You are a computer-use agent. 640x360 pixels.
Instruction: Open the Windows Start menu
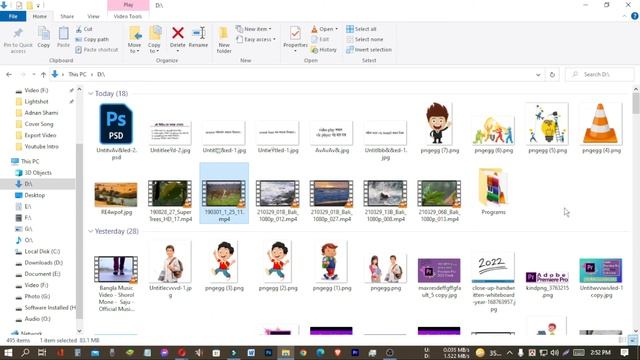point(8,352)
